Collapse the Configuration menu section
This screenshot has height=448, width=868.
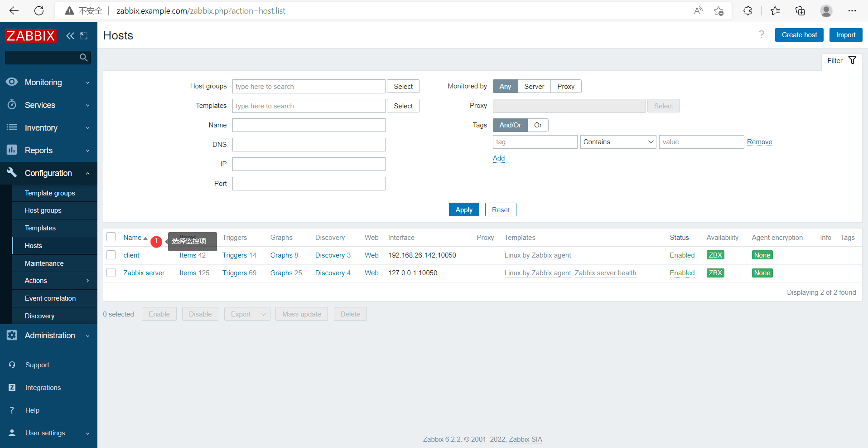87,173
